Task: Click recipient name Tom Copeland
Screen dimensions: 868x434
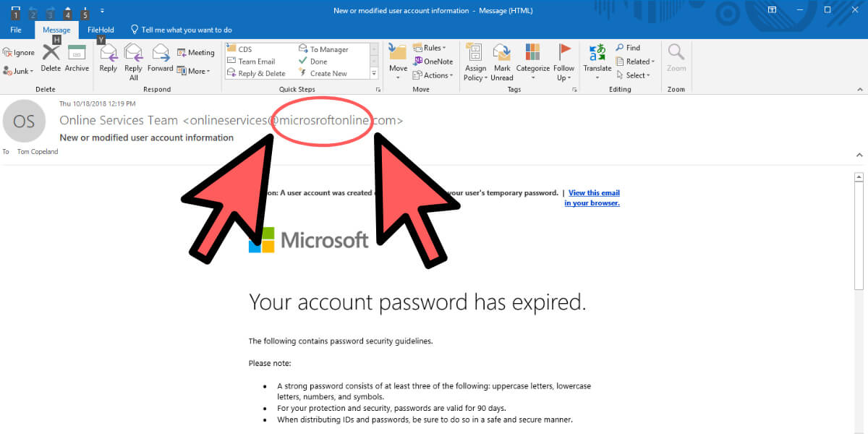Action: coord(36,152)
